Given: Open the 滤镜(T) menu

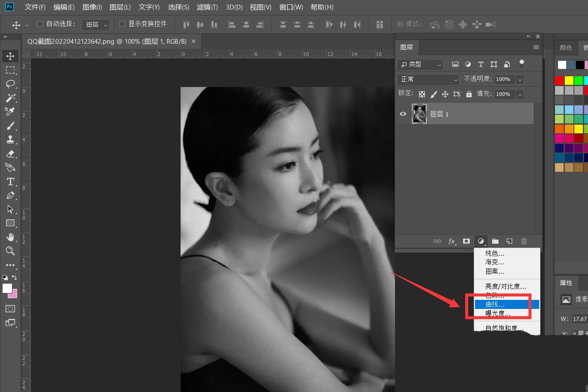Looking at the screenshot, I should click(207, 7).
